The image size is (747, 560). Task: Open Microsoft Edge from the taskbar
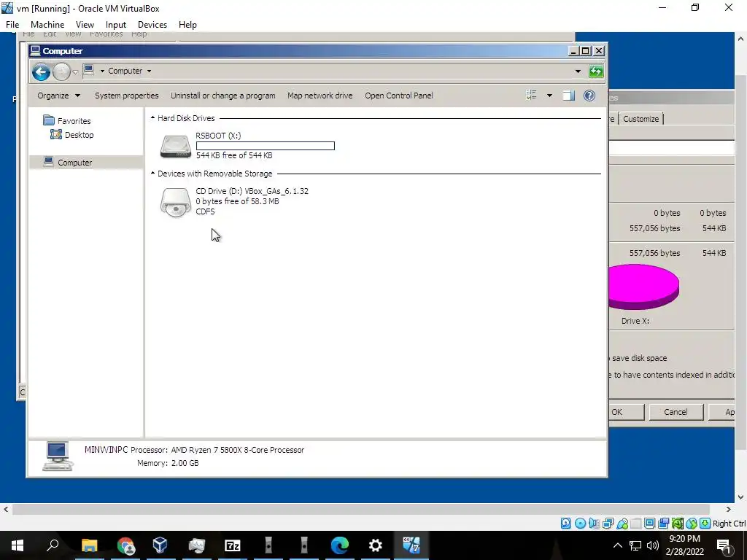(340, 545)
